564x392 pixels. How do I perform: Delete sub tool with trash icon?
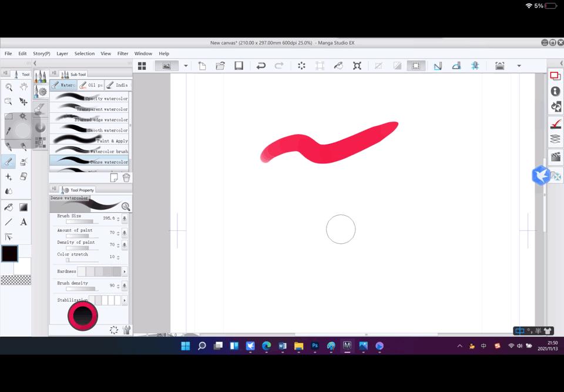126,177
